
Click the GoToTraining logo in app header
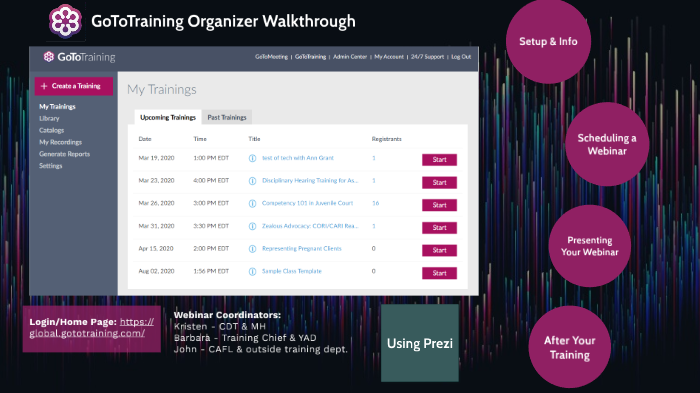[79, 57]
